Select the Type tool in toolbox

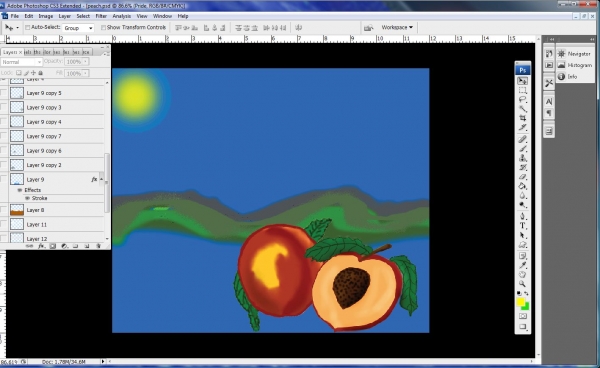[x=523, y=226]
